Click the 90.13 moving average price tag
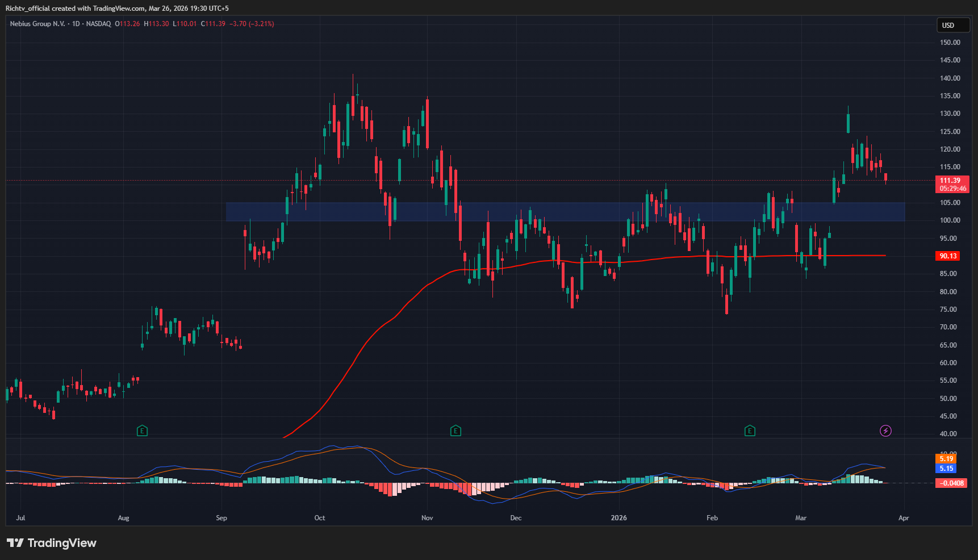 click(948, 256)
